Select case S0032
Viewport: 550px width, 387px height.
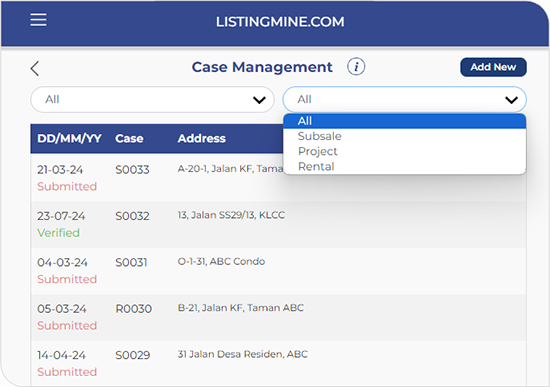(x=132, y=216)
